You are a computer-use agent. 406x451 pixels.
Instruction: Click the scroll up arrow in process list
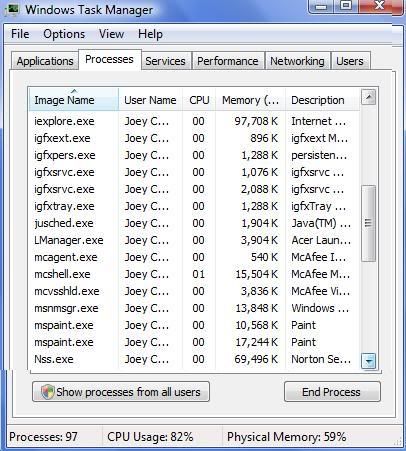pyautogui.click(x=368, y=97)
